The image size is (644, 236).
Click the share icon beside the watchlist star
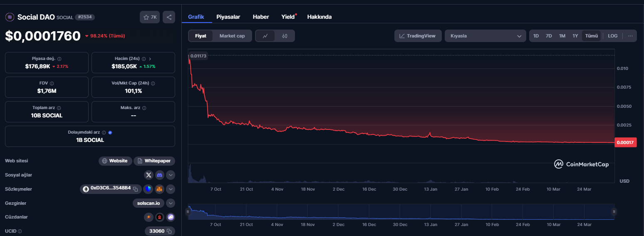point(169,17)
